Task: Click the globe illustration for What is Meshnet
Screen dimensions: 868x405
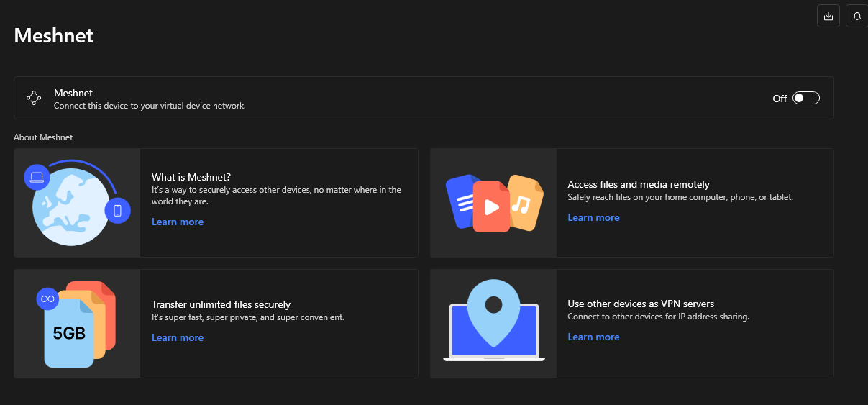Action: pos(77,203)
